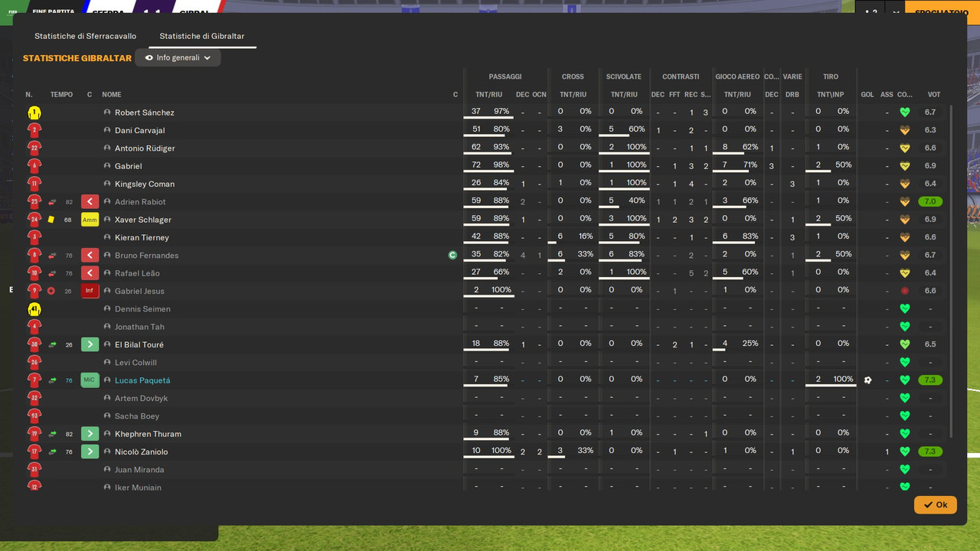Screen dimensions: 980x551
Task: Click the green substituted-on arrow badge for El Bilal Touré
Action: click(90, 344)
